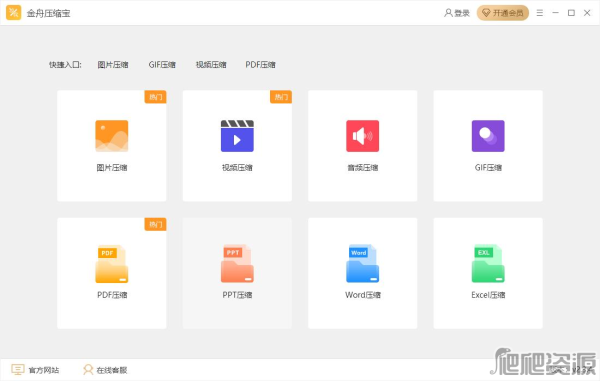Image resolution: width=600 pixels, height=381 pixels.
Task: Select the 图片压缩 quick entry link
Action: pyautogui.click(x=113, y=65)
